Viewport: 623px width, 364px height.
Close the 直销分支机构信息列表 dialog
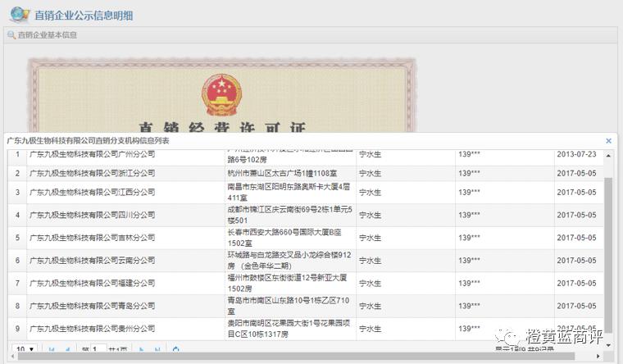pos(608,141)
